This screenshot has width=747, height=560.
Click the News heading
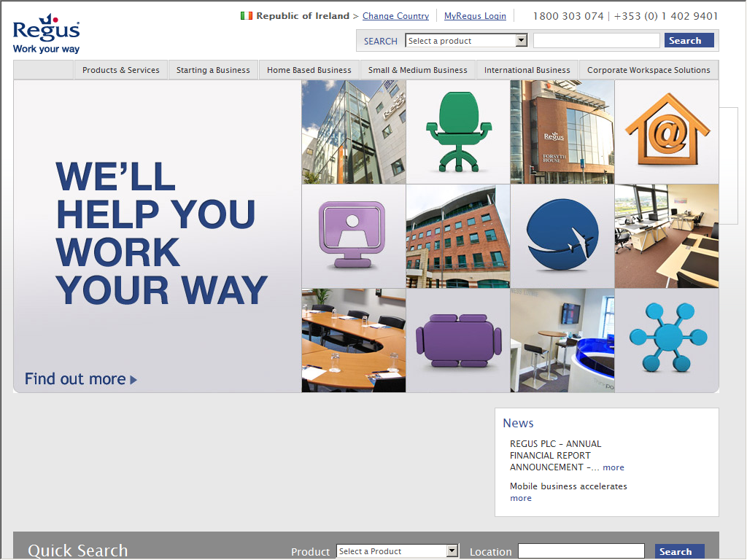coord(519,423)
